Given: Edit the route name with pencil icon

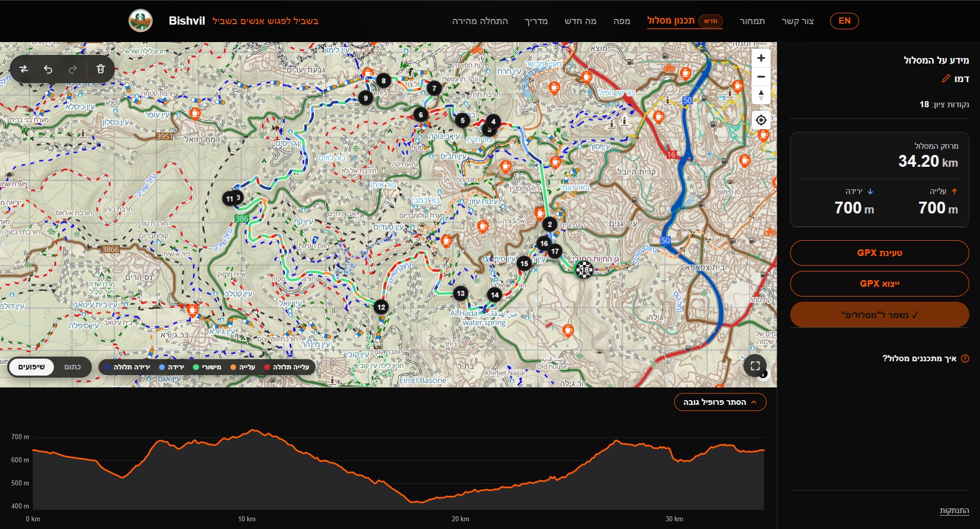Looking at the screenshot, I should pyautogui.click(x=946, y=79).
